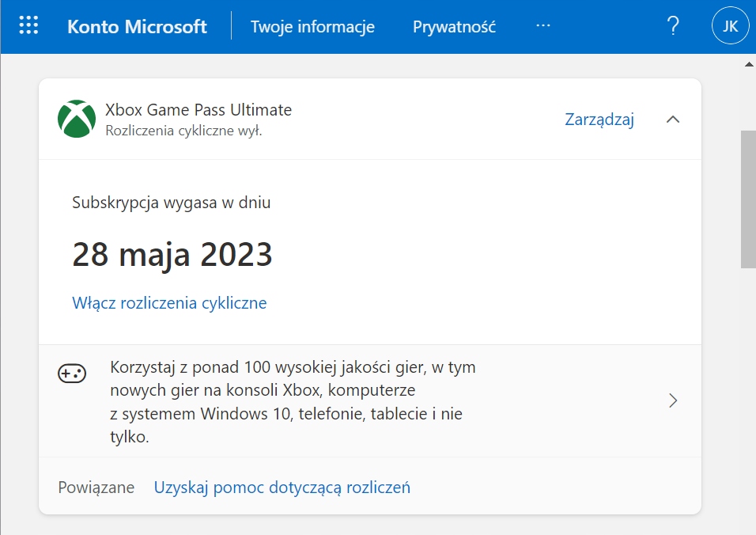756x535 pixels.
Task: Click Włącz rozliczenia cykliczne link
Action: [x=169, y=303]
